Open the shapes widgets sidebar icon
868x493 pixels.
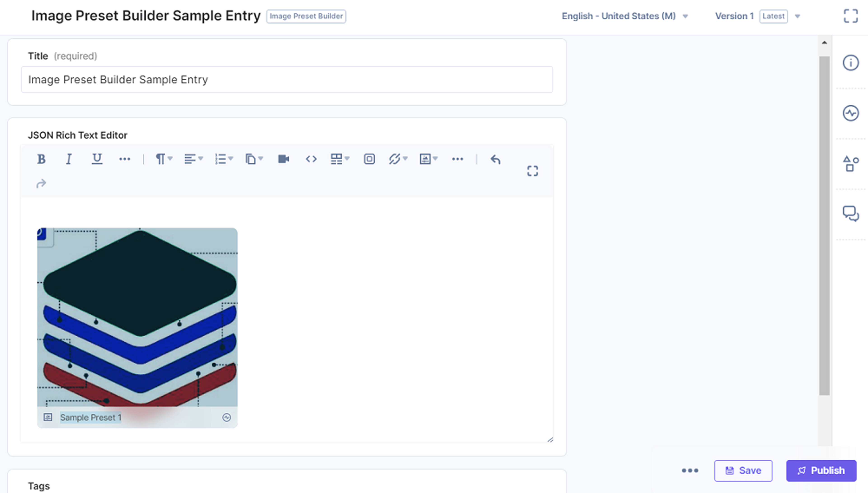[x=850, y=164]
